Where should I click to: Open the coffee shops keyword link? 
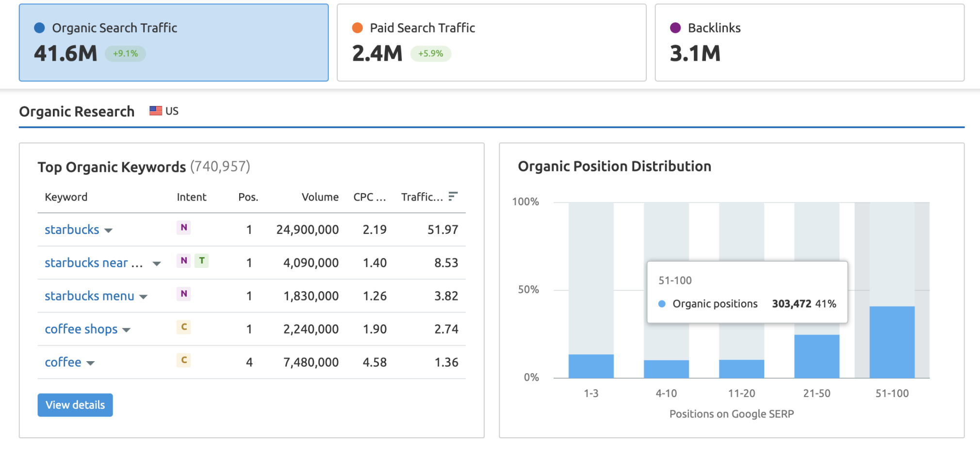(81, 329)
